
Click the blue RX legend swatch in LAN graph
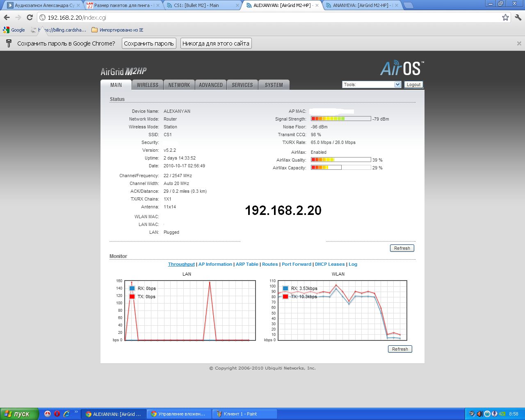point(132,288)
